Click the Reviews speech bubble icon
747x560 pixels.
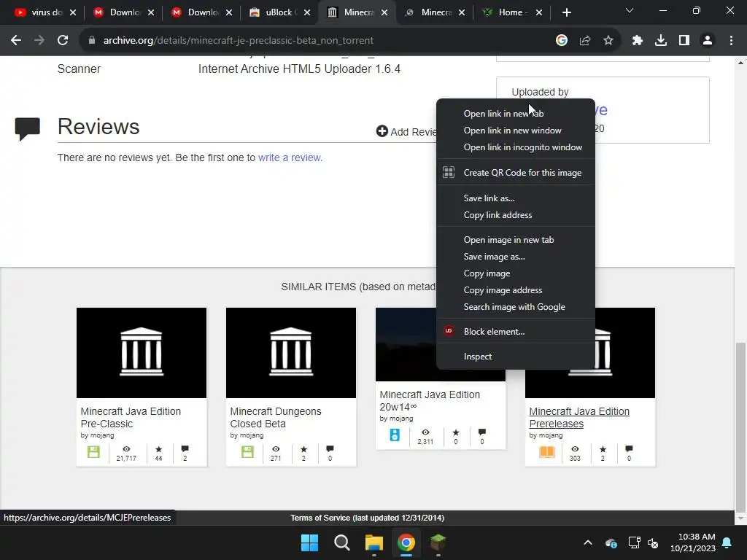click(x=27, y=128)
